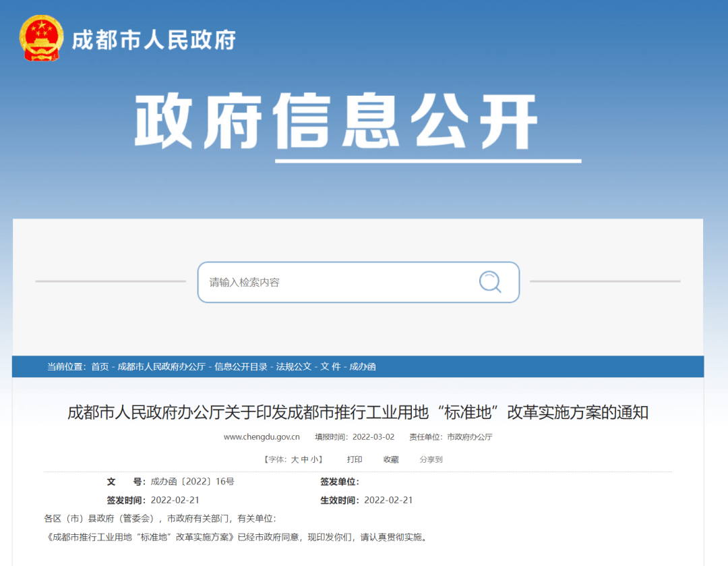Click the 打印 (Print) option
The width and height of the screenshot is (728, 566).
354,459
